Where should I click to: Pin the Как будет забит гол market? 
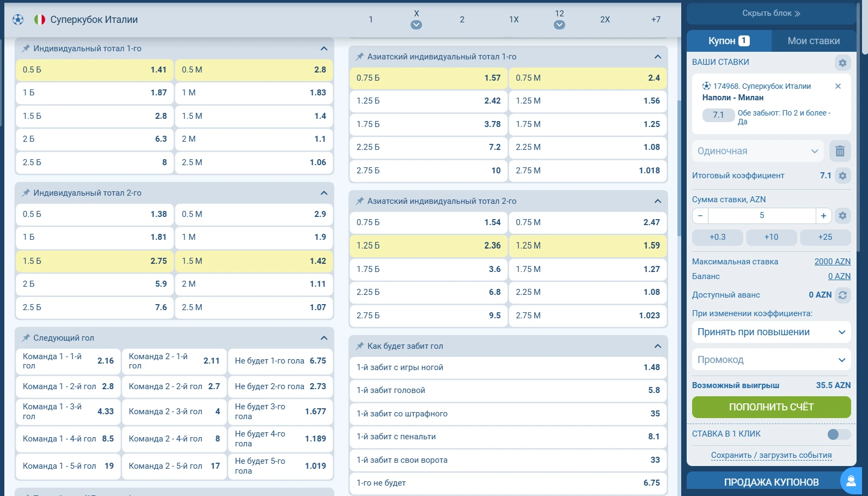(359, 346)
